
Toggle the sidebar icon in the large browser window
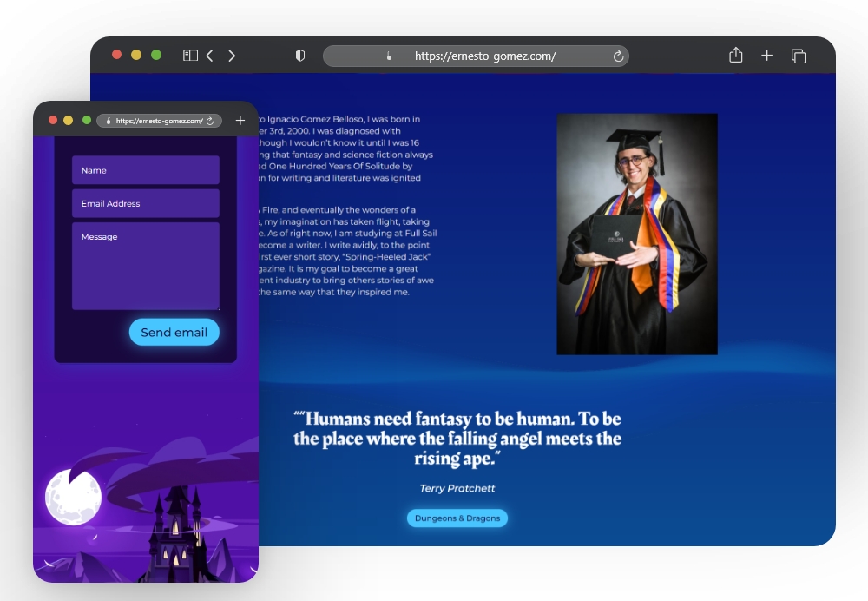(190, 56)
